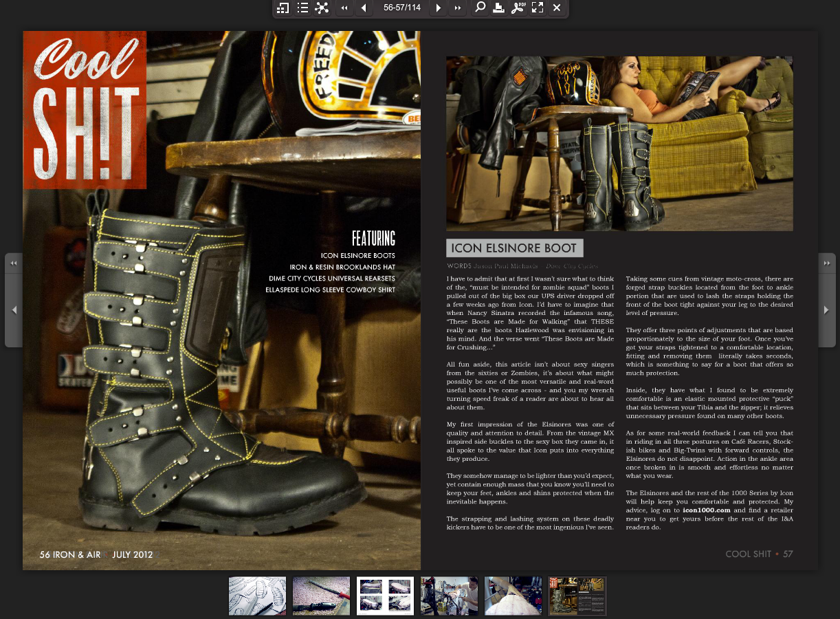Click 'ELLASPEDE LONG SLEEVE COWBOY SHIRT' text
The image size is (840, 619).
(x=331, y=290)
